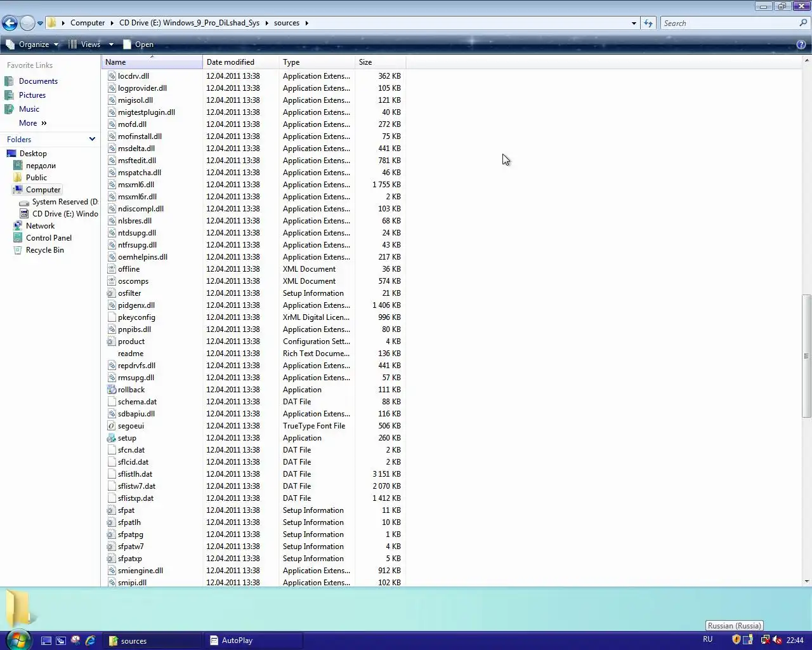This screenshot has height=650, width=812.
Task: Click the security shield tray icon
Action: [737, 640]
